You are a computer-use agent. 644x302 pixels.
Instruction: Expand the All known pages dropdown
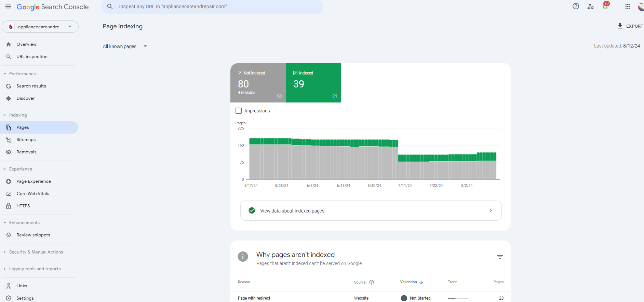pyautogui.click(x=125, y=46)
